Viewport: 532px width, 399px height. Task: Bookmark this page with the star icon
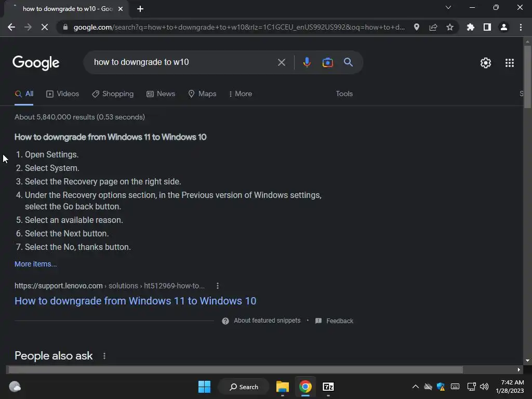tap(450, 27)
